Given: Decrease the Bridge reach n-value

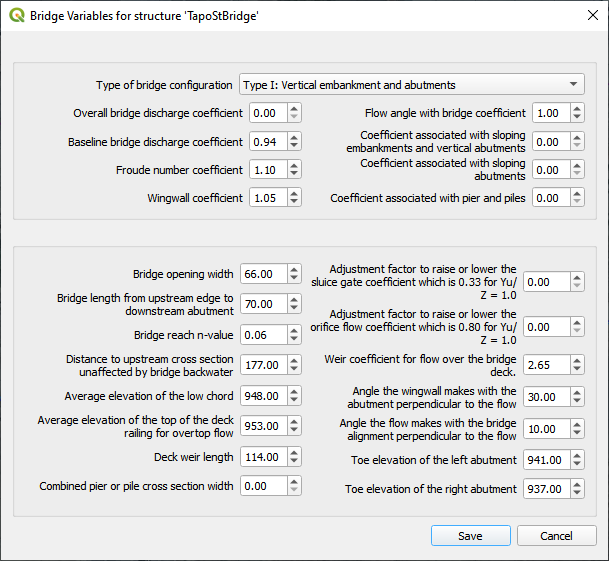Looking at the screenshot, I should coord(293,340).
